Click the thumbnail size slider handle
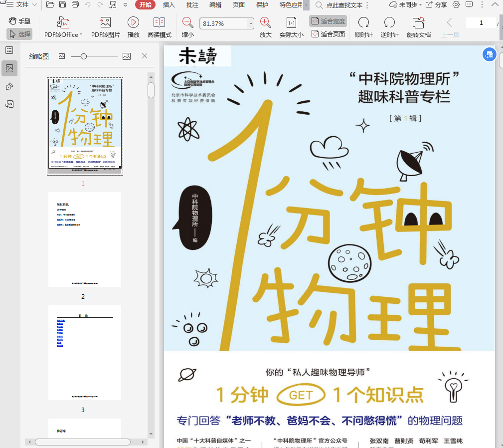This screenshot has width=503, height=448. click(x=84, y=56)
